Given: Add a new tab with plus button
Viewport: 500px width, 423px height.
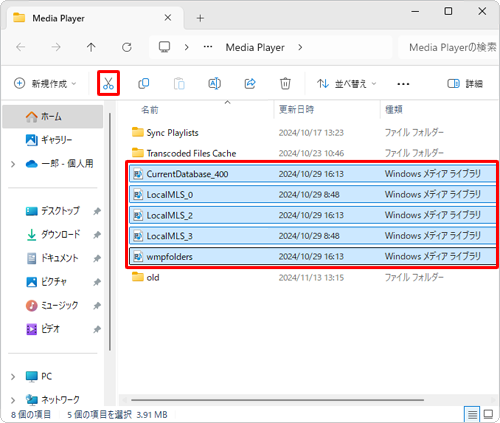Looking at the screenshot, I should click(200, 18).
